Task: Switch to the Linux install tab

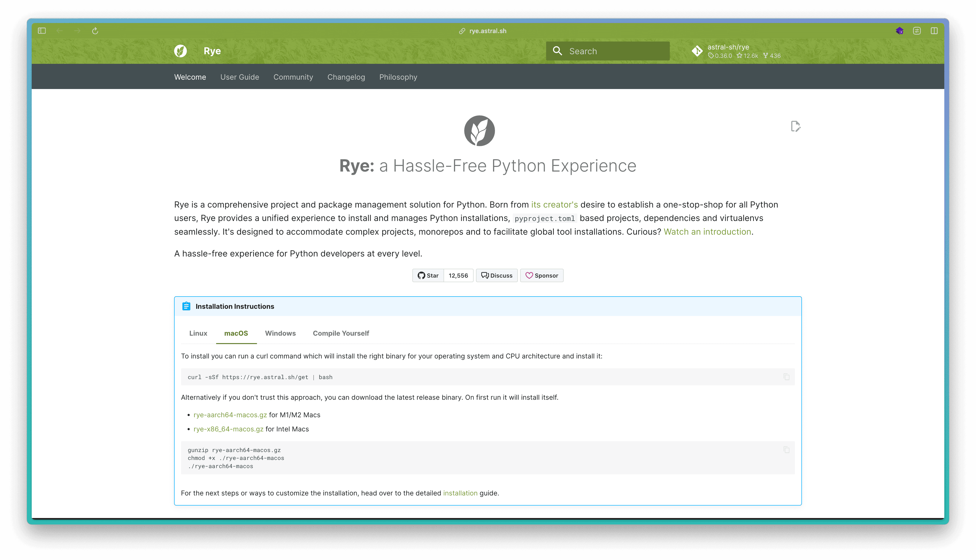Action: click(x=198, y=333)
